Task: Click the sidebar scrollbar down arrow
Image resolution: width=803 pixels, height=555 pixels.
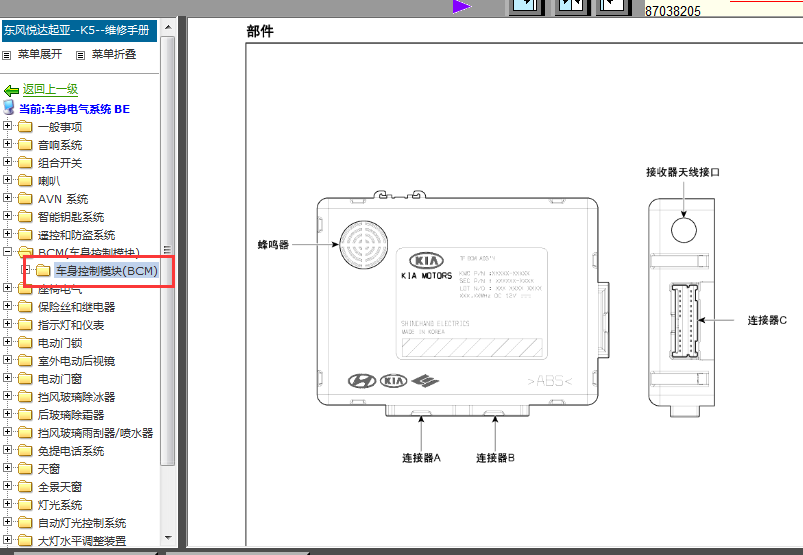Action: click(168, 538)
